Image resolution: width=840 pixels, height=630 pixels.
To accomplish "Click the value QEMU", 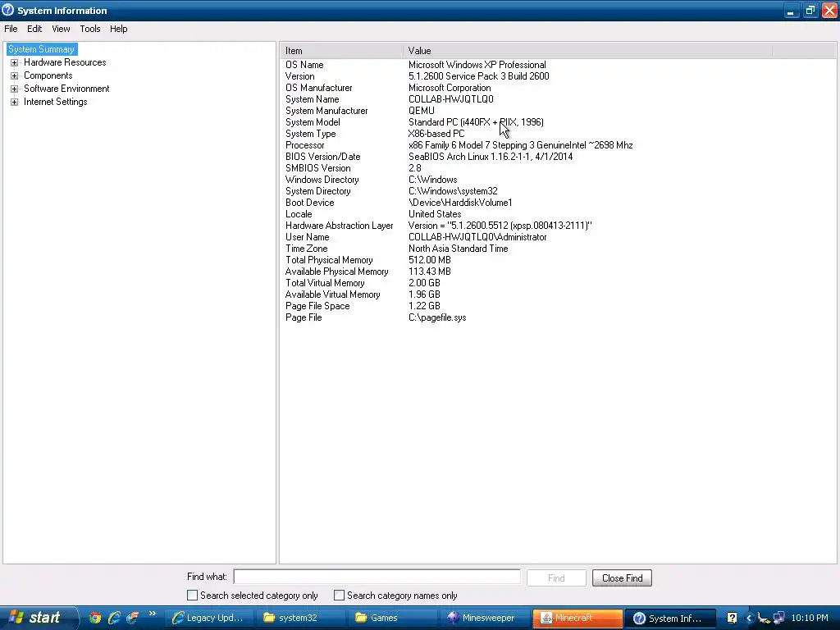I will coord(422,111).
